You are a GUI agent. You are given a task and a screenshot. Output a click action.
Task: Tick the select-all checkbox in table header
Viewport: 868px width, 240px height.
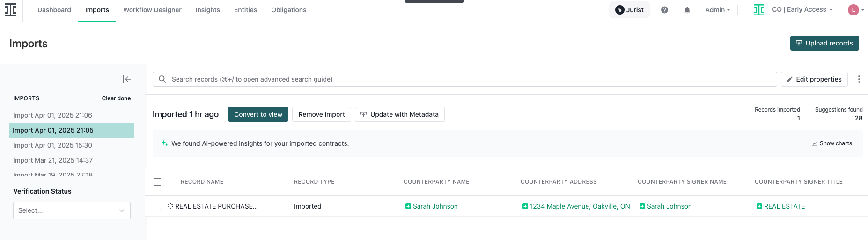tap(157, 182)
